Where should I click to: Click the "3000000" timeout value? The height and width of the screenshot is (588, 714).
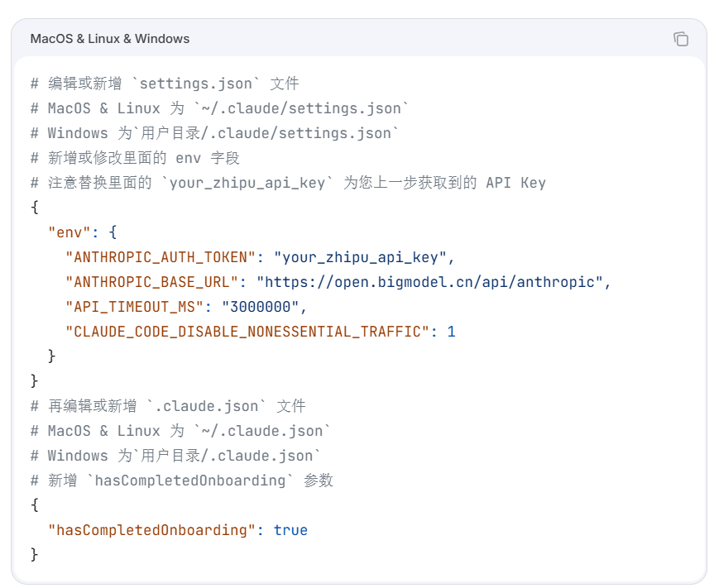pos(260,307)
